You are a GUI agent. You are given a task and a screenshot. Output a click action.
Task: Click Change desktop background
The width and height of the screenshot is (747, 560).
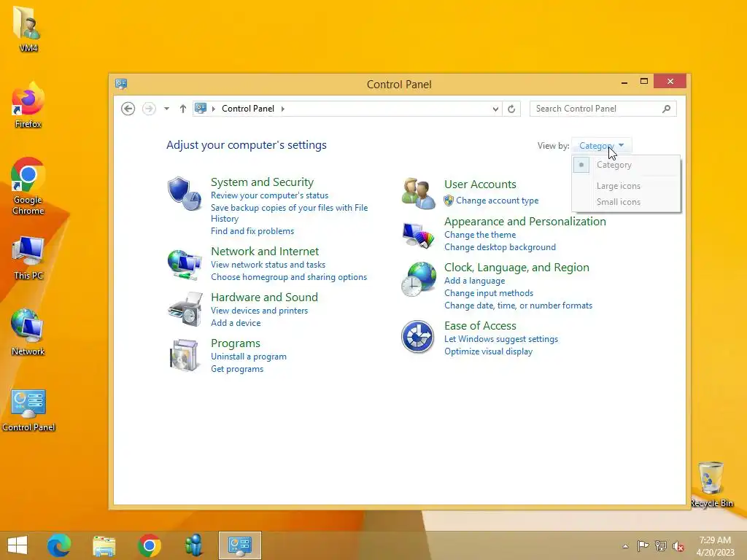click(500, 247)
